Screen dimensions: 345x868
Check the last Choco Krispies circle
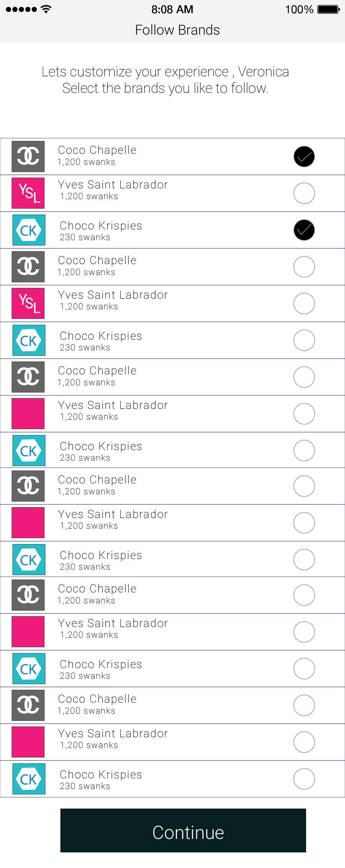[304, 779]
